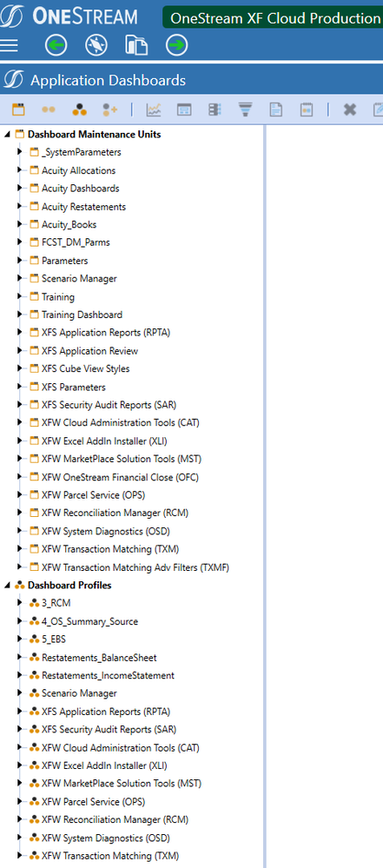383x868 pixels.
Task: Select XFW Transaction Matching Adv Filters (TXMF)
Action: coord(135,567)
